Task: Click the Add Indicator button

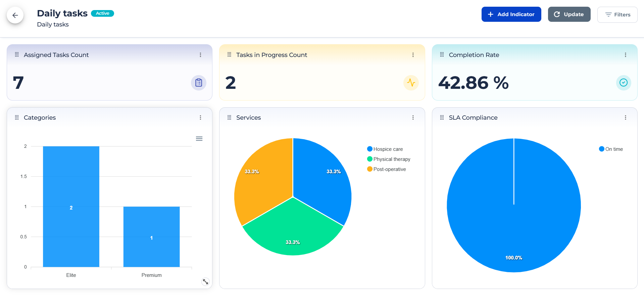Action: tap(511, 14)
